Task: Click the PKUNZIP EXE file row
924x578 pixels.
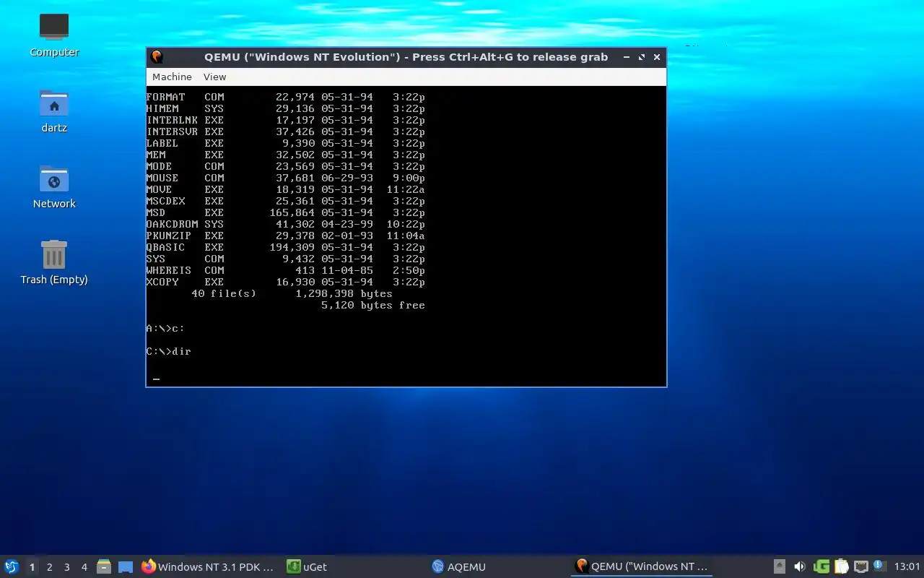Action: tap(285, 236)
